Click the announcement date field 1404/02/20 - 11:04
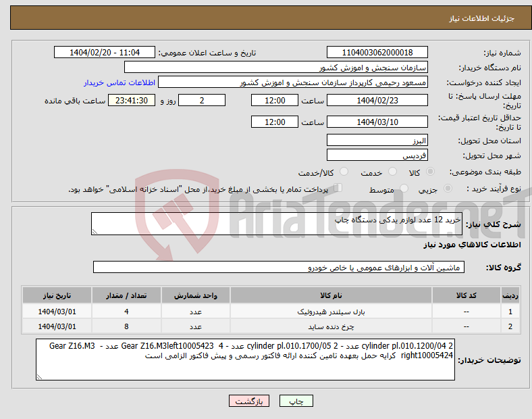This screenshot has height=419, width=532. pyautogui.click(x=105, y=52)
